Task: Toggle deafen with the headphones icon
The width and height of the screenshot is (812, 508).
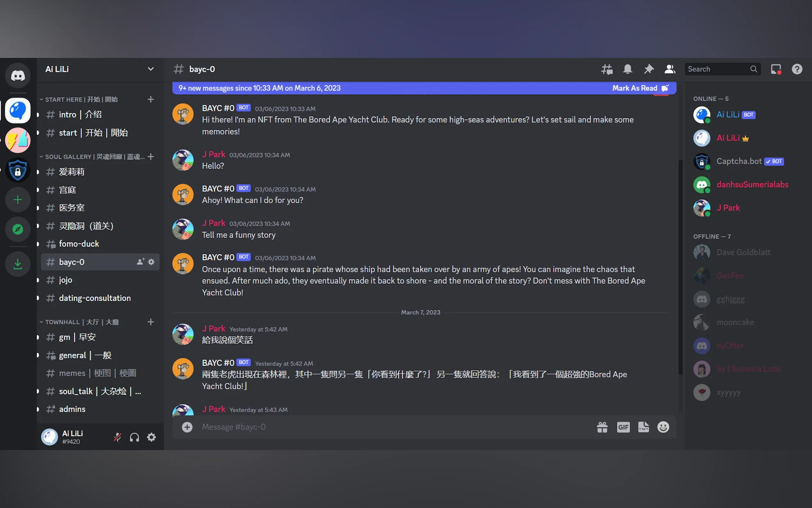Action: (x=135, y=437)
